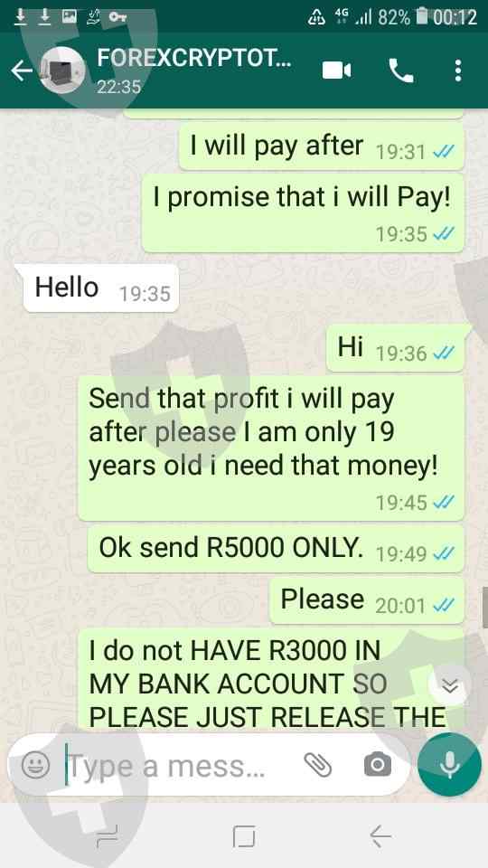Select the "Please" message sent at 20:01

366,600
